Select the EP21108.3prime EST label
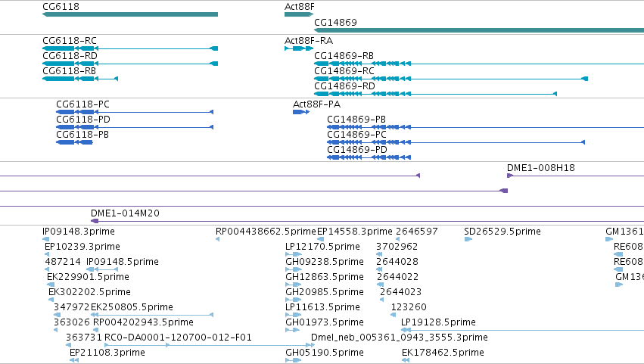 coord(107,353)
